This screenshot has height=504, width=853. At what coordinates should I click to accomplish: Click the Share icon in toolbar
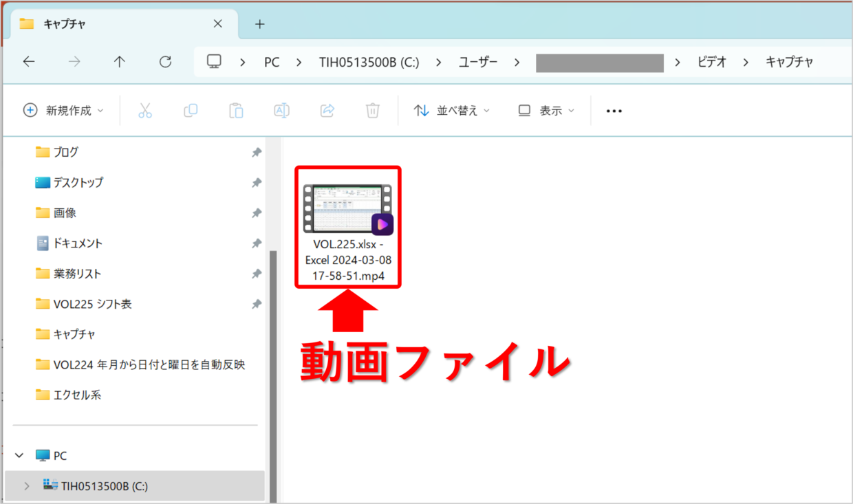tap(327, 111)
